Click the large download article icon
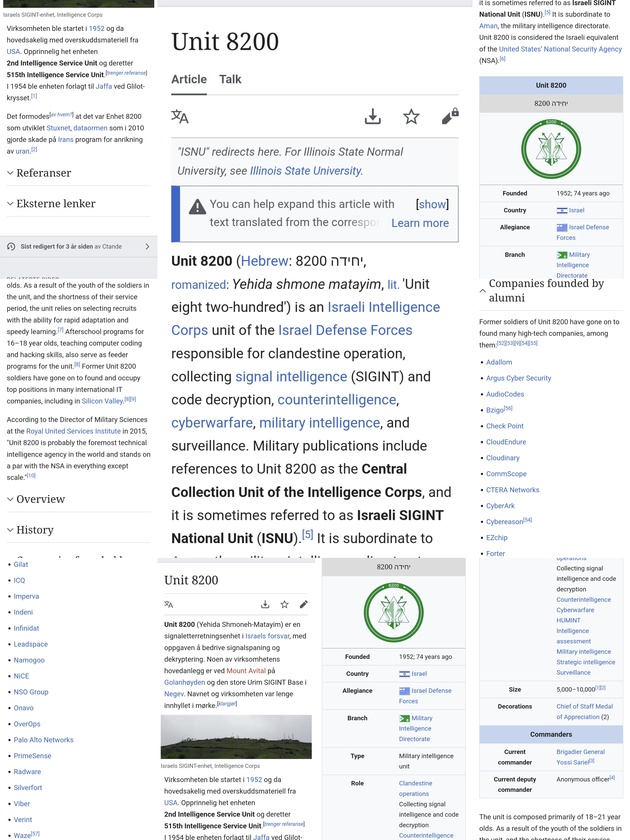The image size is (630, 840). (372, 117)
